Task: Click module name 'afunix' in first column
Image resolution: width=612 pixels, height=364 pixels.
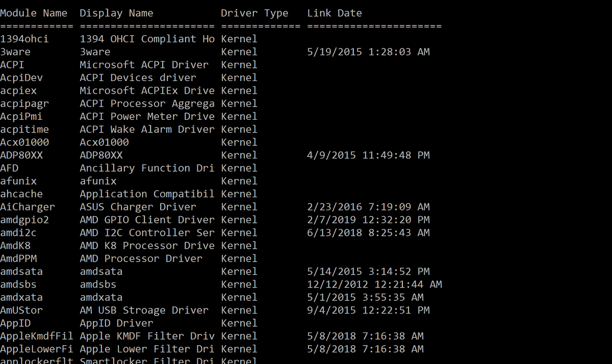Action: tap(18, 181)
